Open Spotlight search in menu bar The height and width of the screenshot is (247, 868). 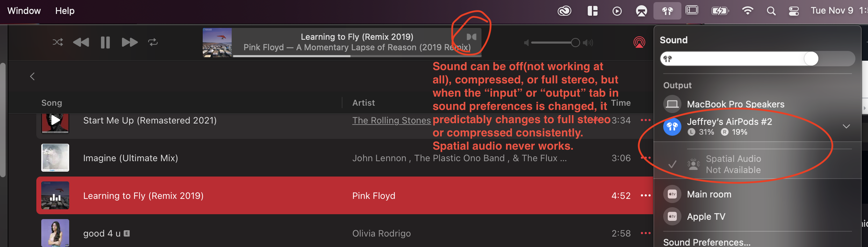pyautogui.click(x=771, y=11)
